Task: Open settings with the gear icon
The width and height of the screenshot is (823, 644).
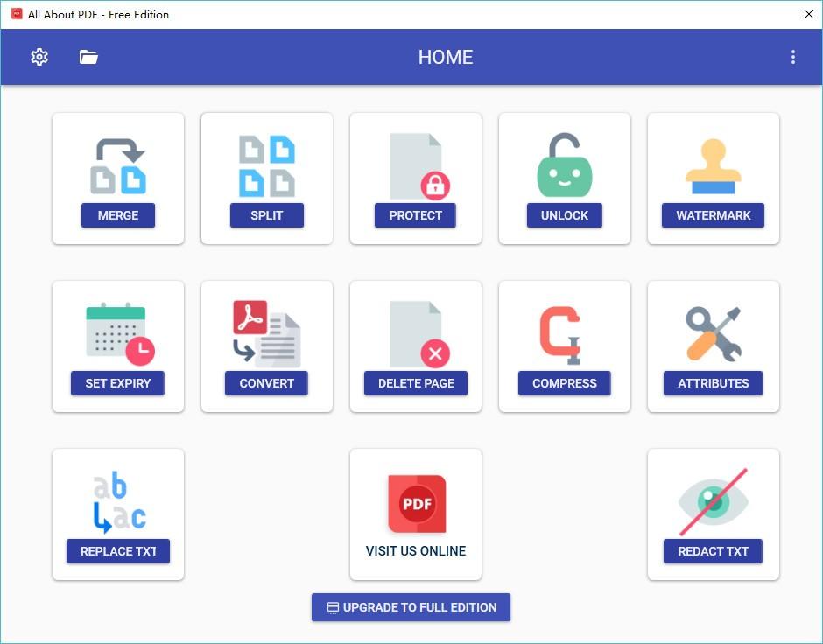Action: [39, 57]
